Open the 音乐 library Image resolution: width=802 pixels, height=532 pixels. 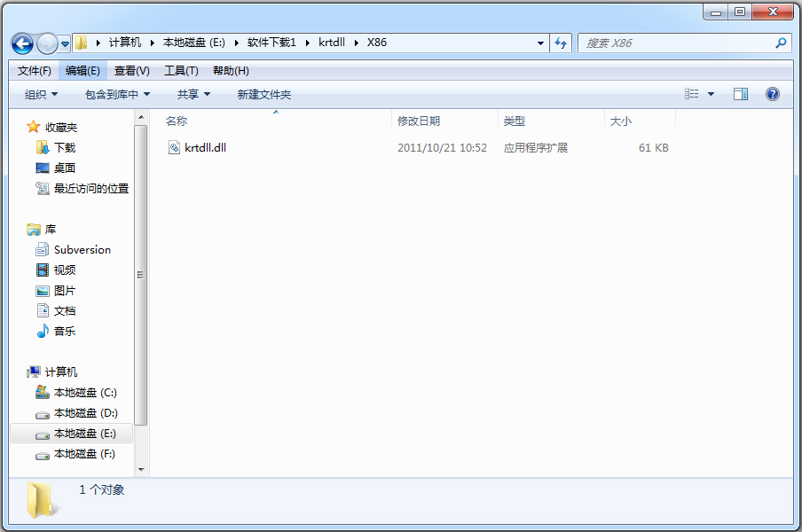coord(64,332)
